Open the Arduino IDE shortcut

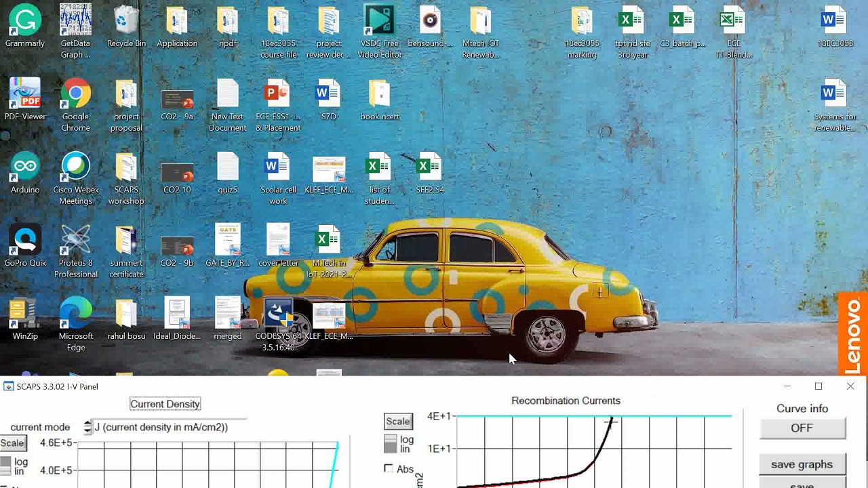coord(25,174)
